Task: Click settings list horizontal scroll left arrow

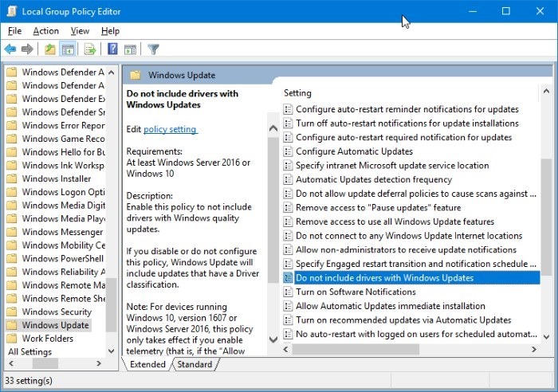Action: click(x=285, y=350)
